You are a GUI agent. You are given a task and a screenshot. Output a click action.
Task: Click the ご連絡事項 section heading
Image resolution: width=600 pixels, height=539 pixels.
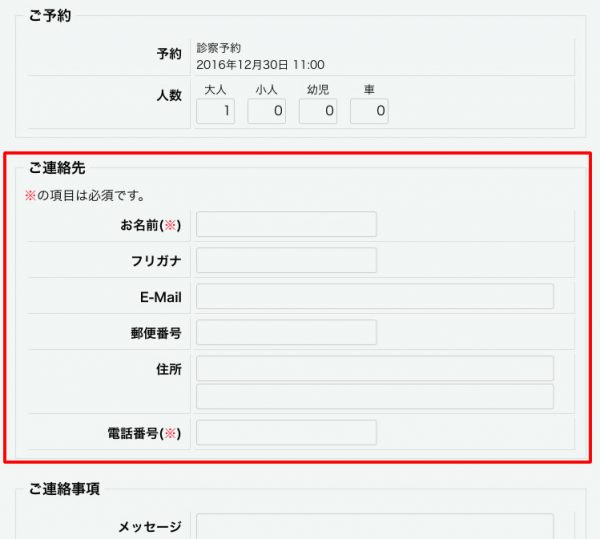click(x=64, y=489)
